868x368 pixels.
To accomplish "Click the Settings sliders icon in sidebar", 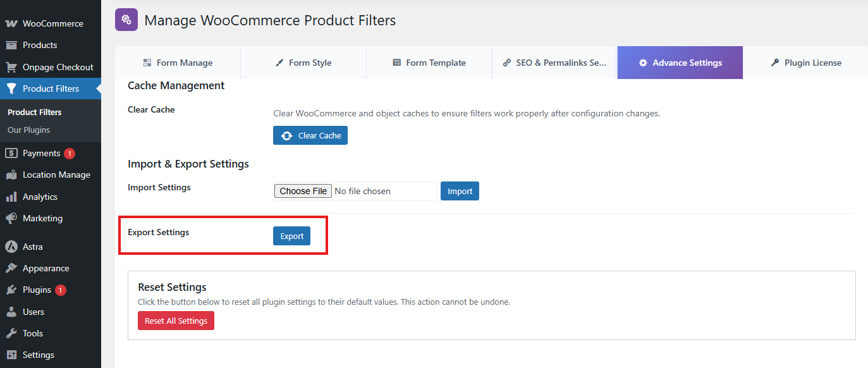I will pos(11,355).
